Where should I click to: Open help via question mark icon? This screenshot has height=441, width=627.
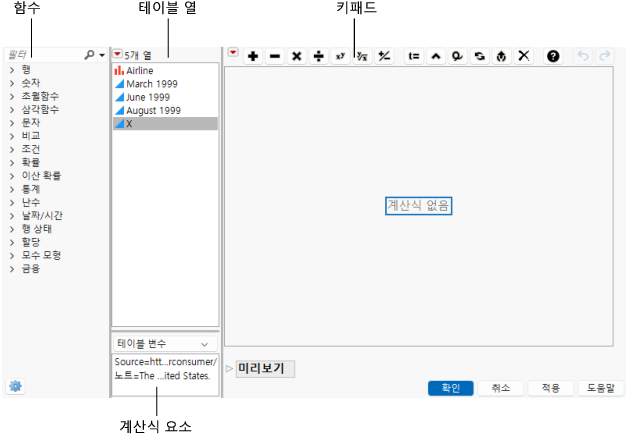(553, 56)
